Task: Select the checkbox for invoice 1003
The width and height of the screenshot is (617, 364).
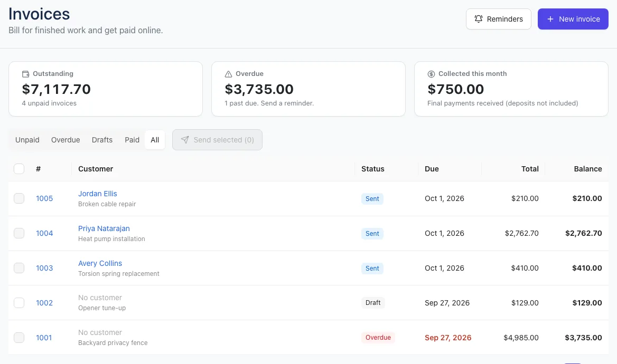Action: click(19, 267)
